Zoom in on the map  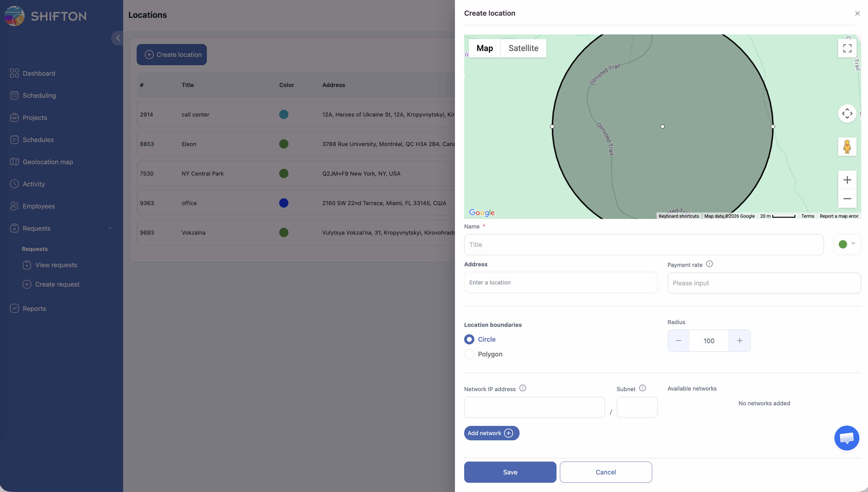(x=847, y=180)
